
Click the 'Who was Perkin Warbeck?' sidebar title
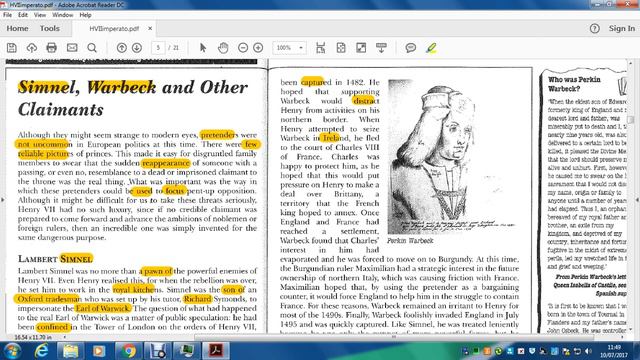point(574,84)
